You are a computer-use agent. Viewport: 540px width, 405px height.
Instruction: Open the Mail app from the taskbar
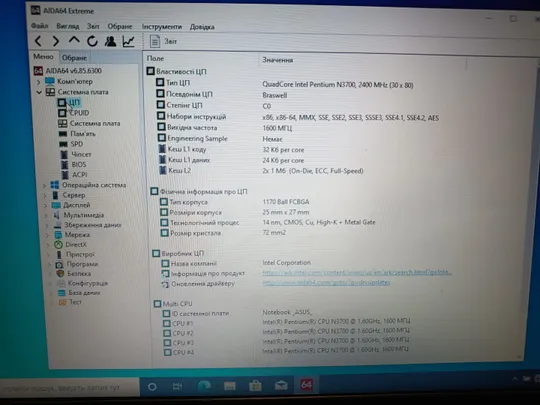[x=281, y=385]
